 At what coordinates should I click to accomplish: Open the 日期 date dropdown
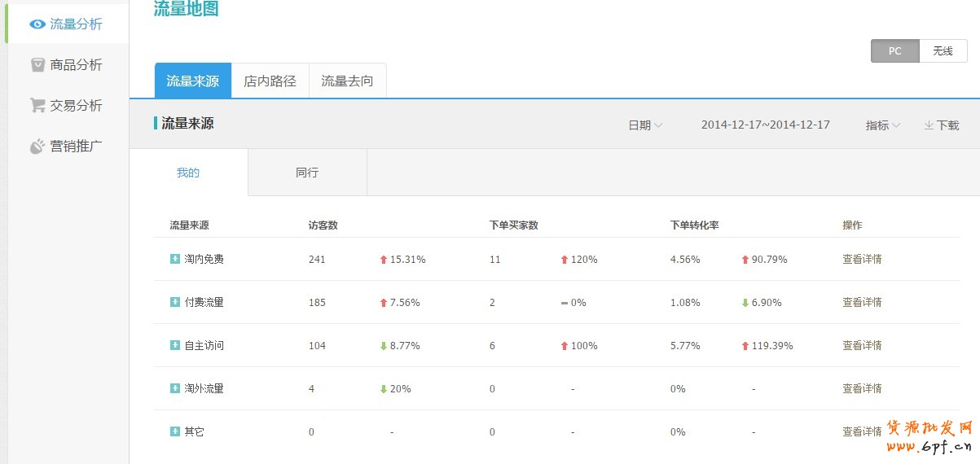(644, 125)
